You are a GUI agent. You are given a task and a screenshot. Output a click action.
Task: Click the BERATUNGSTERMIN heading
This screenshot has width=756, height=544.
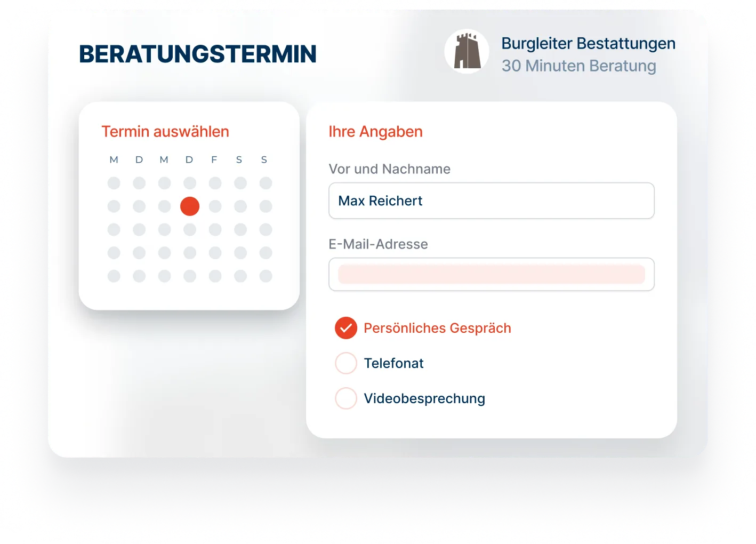pos(198,54)
